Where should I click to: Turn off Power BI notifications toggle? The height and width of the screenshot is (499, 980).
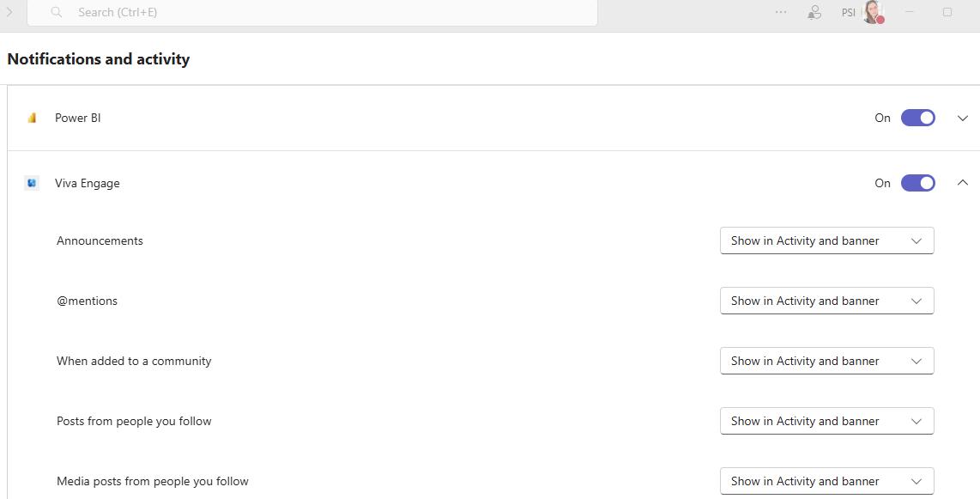[x=917, y=118]
